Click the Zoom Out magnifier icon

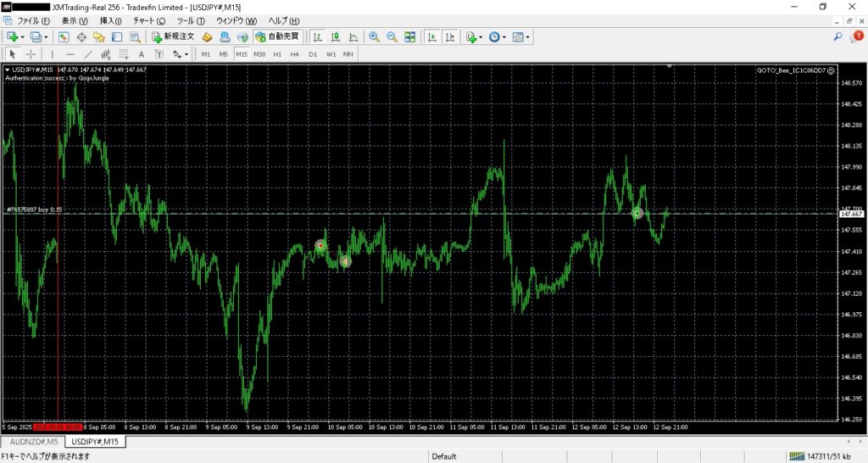point(392,36)
